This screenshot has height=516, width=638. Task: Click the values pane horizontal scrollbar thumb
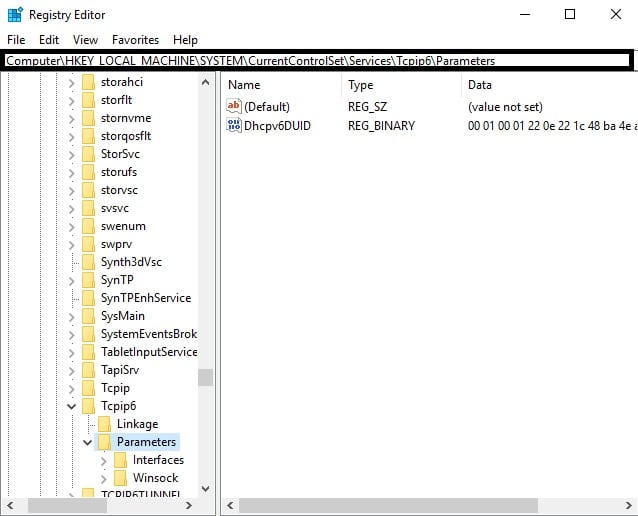coord(388,505)
